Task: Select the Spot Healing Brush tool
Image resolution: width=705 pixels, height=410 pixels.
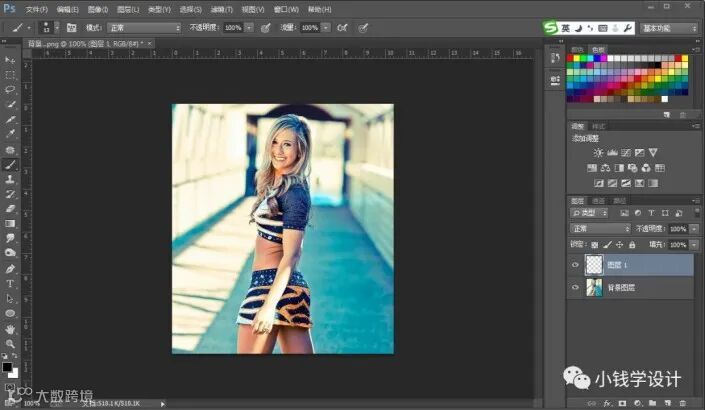Action: 10,150
